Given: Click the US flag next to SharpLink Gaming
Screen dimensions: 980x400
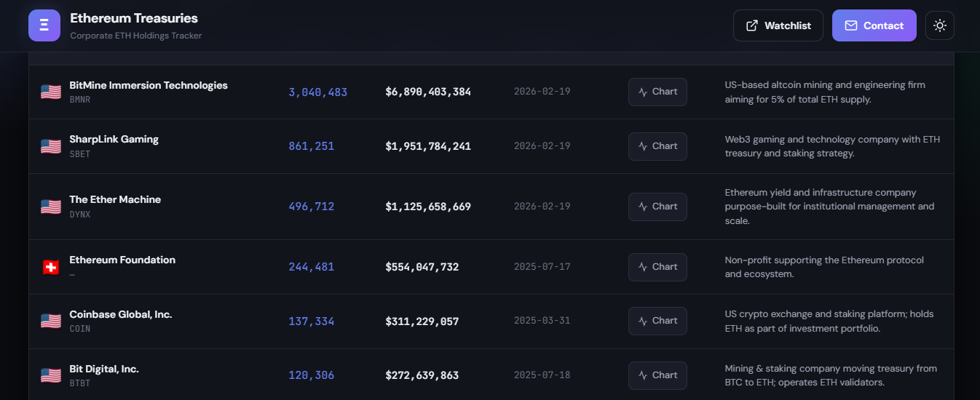Looking at the screenshot, I should tap(51, 146).
